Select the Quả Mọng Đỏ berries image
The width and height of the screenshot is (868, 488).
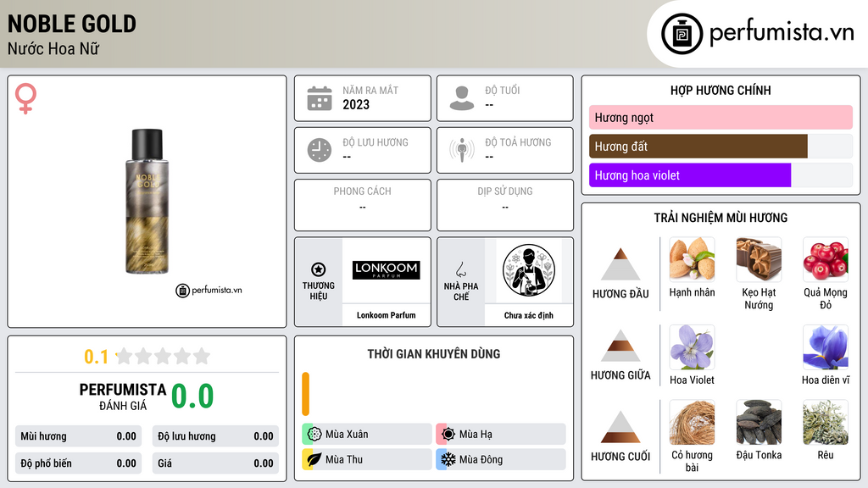point(826,259)
